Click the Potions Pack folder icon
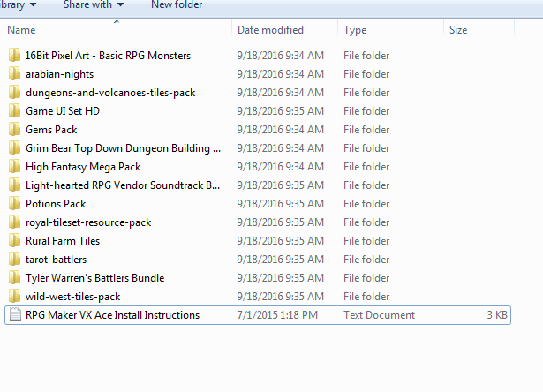Screen dimensions: 543x392 (14, 204)
